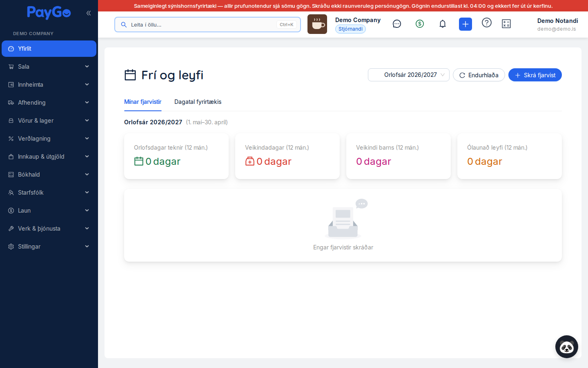Switch to Dagatal fyrirtækis tab
The width and height of the screenshot is (588, 368).
(198, 102)
